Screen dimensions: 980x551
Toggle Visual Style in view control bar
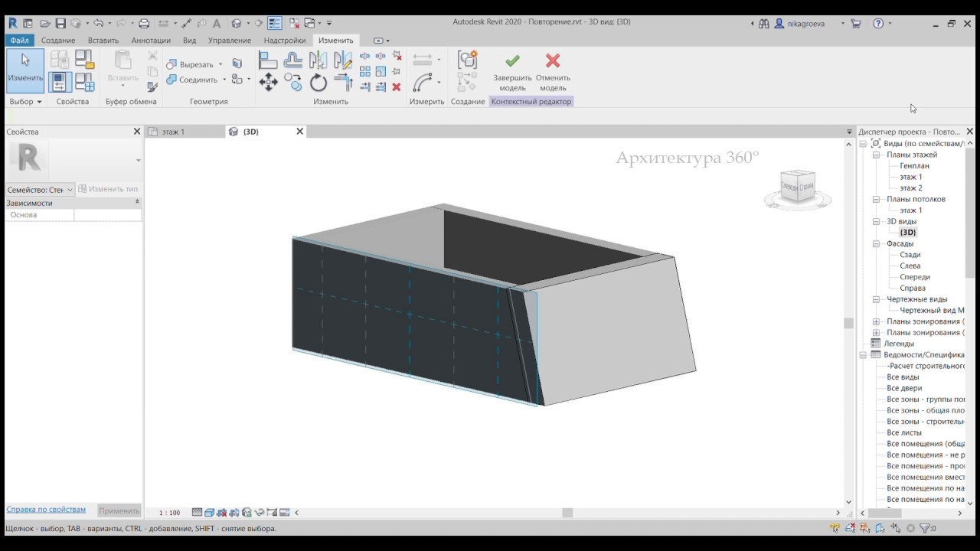(209, 513)
